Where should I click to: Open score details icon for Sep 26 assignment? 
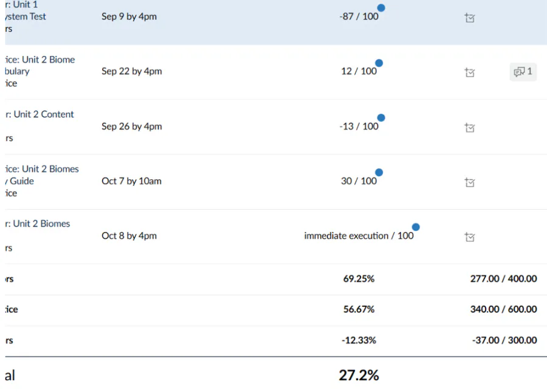469,128
